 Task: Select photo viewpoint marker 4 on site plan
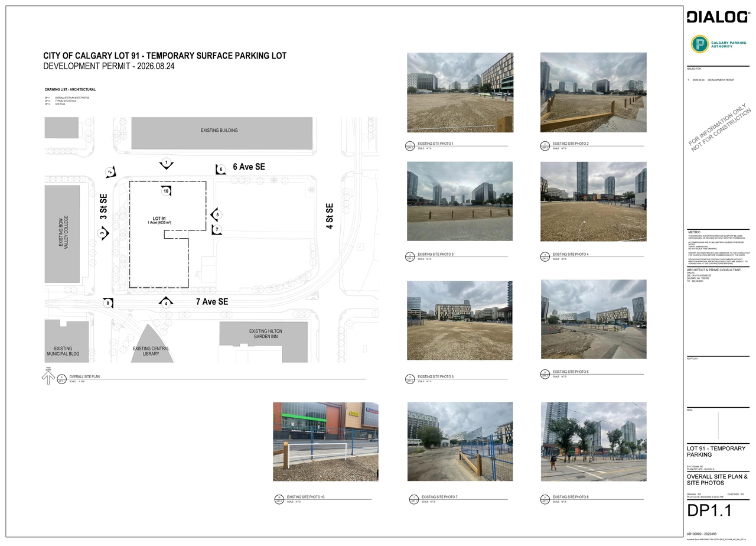[166, 303]
